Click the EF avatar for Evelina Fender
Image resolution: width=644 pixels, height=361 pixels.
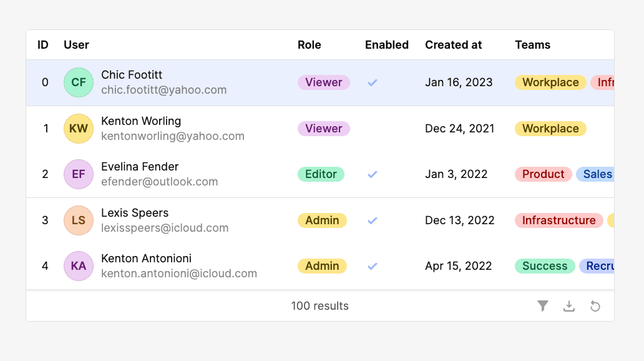pyautogui.click(x=79, y=174)
